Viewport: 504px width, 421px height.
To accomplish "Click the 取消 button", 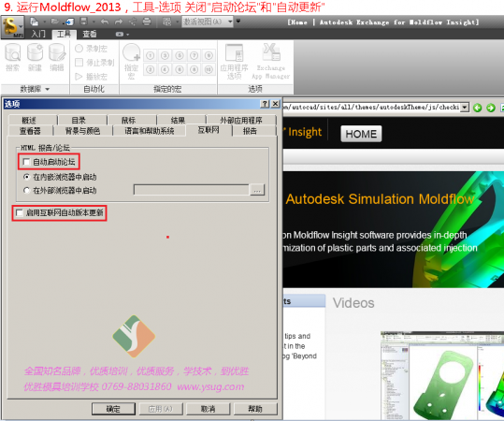I will (208, 409).
